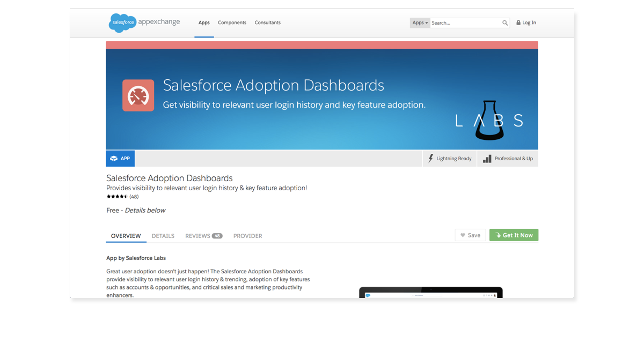644x343 pixels.
Task: Expand the Apps search filter dropdown
Action: pos(420,23)
